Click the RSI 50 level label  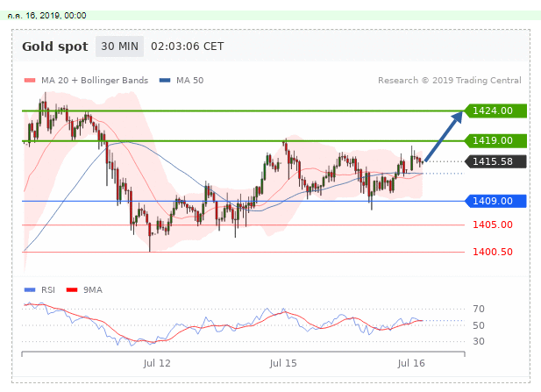click(479, 325)
